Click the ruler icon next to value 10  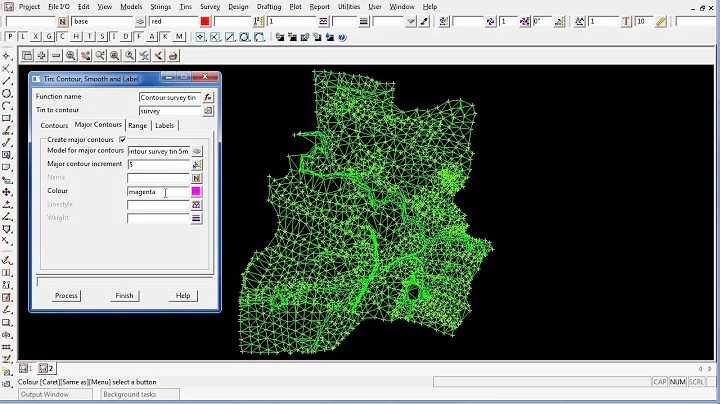click(x=660, y=22)
